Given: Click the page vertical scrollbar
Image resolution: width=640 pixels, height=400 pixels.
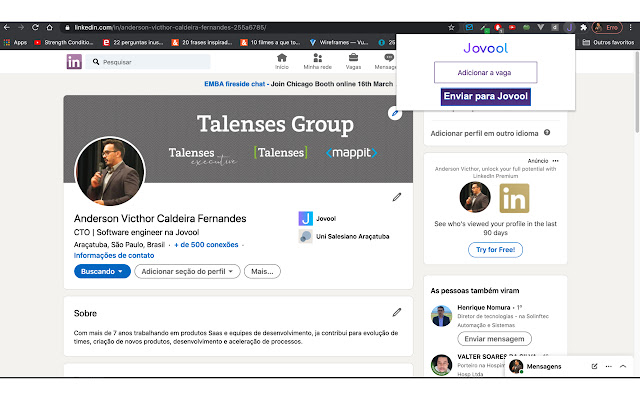Looking at the screenshot, I should point(637,93).
